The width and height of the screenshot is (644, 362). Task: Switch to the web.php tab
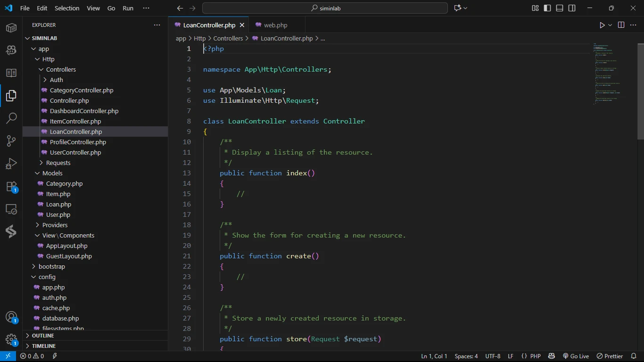[275, 25]
